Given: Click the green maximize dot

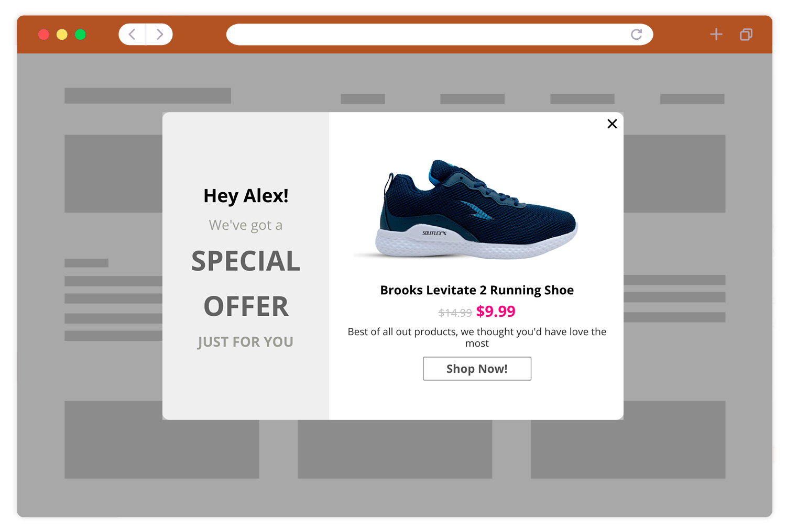Looking at the screenshot, I should pos(80,35).
